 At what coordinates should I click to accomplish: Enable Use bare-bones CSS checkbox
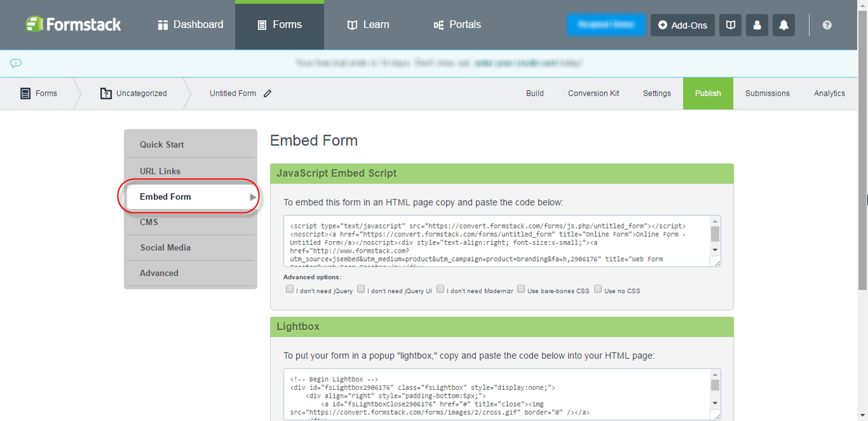[521, 289]
